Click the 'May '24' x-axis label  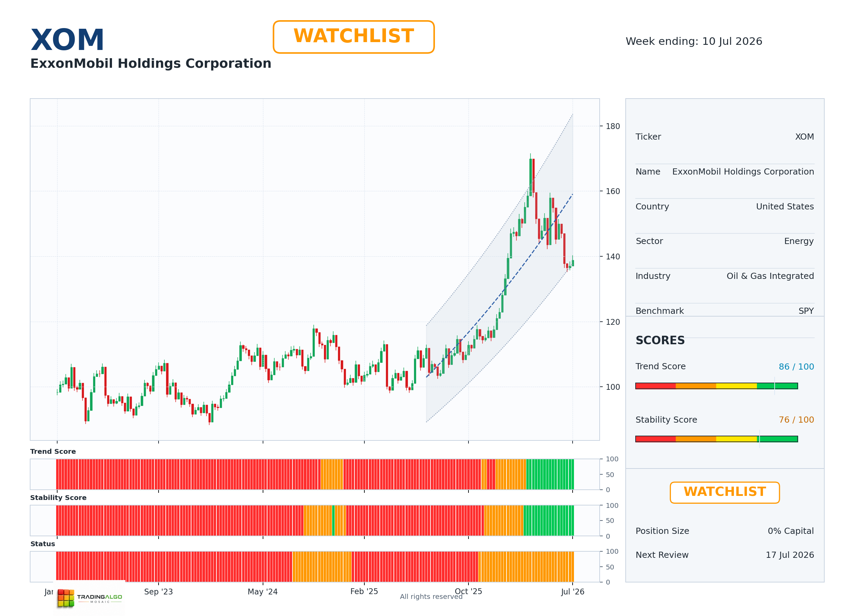coord(263,592)
